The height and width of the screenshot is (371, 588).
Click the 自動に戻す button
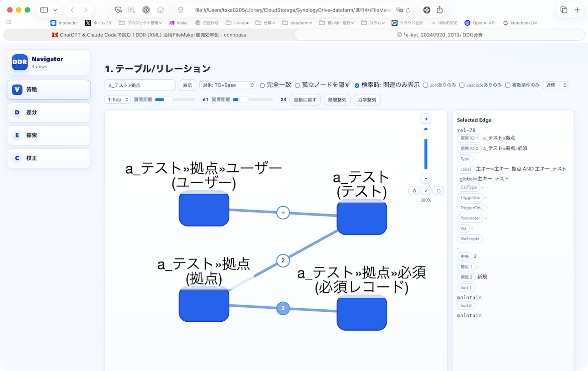[305, 100]
